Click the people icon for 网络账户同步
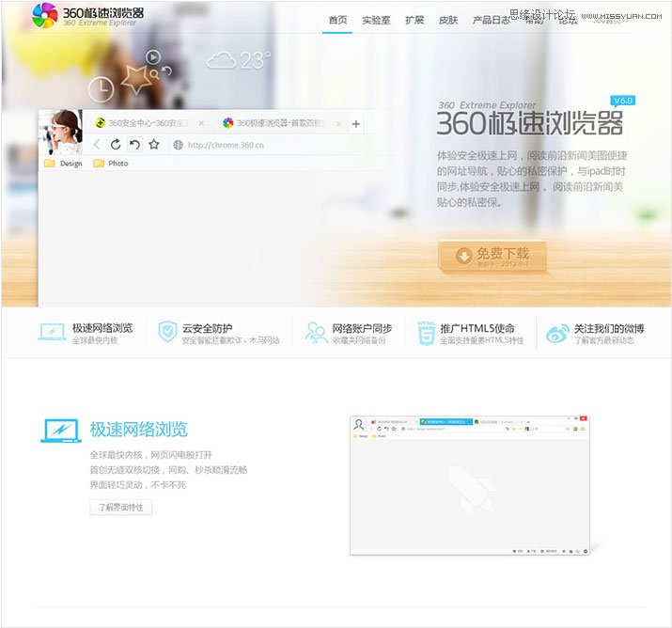 coord(317,333)
